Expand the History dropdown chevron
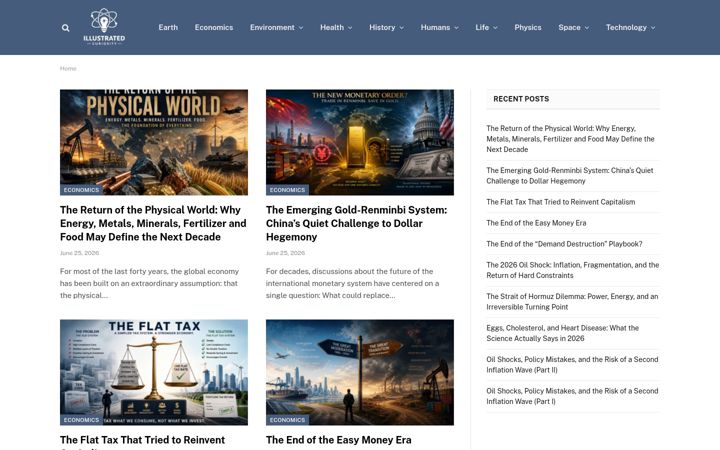Image resolution: width=720 pixels, height=450 pixels. point(402,28)
